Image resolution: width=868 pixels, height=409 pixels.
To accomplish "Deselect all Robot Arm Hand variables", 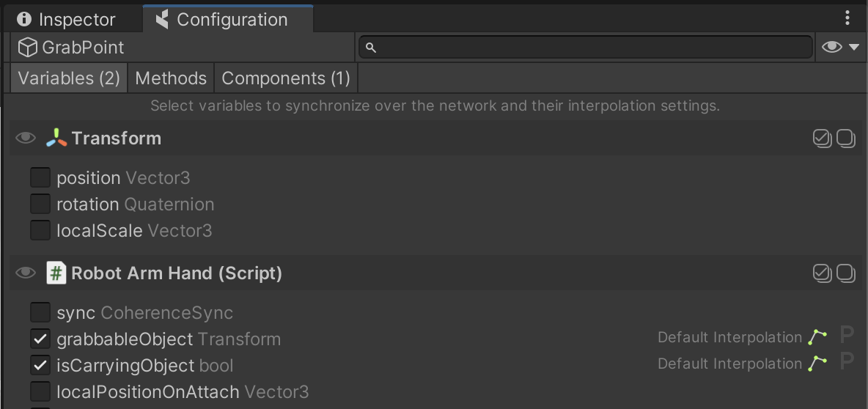I will [846, 273].
